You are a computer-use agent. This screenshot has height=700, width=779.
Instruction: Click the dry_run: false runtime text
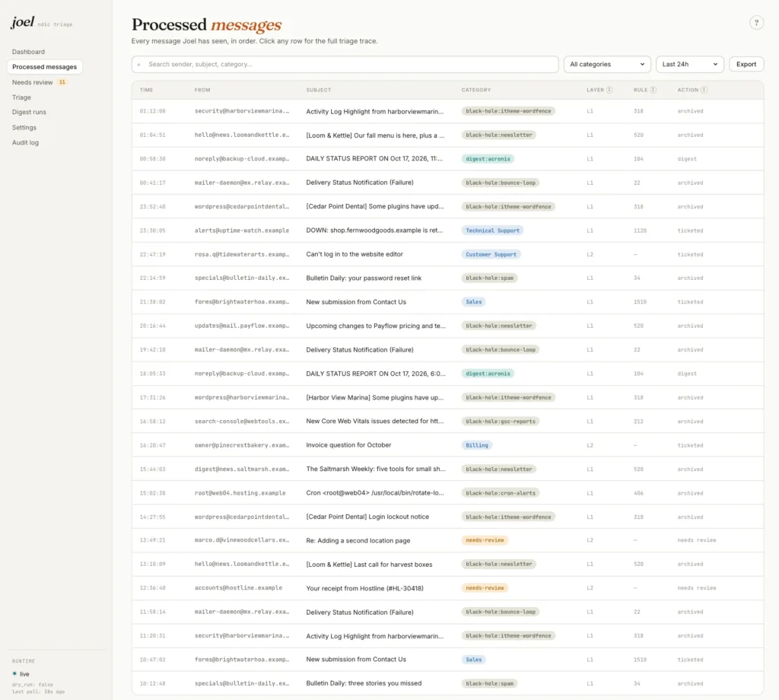click(x=32, y=685)
